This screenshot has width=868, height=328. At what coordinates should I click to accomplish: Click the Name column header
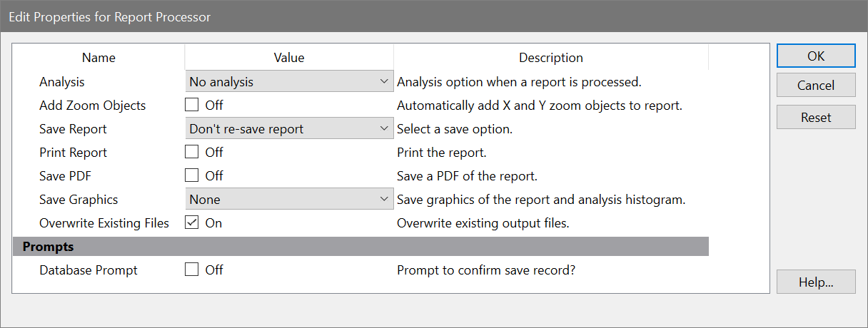(99, 58)
